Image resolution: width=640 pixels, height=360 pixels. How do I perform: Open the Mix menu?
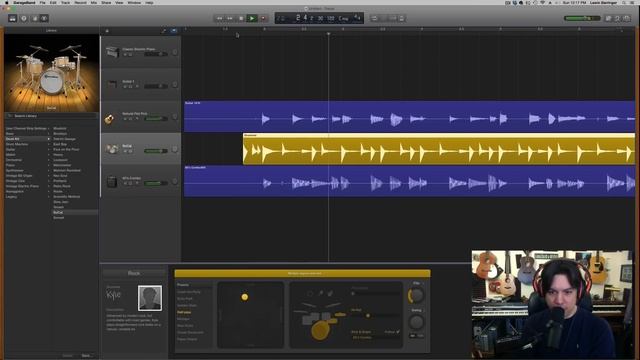(94, 2)
